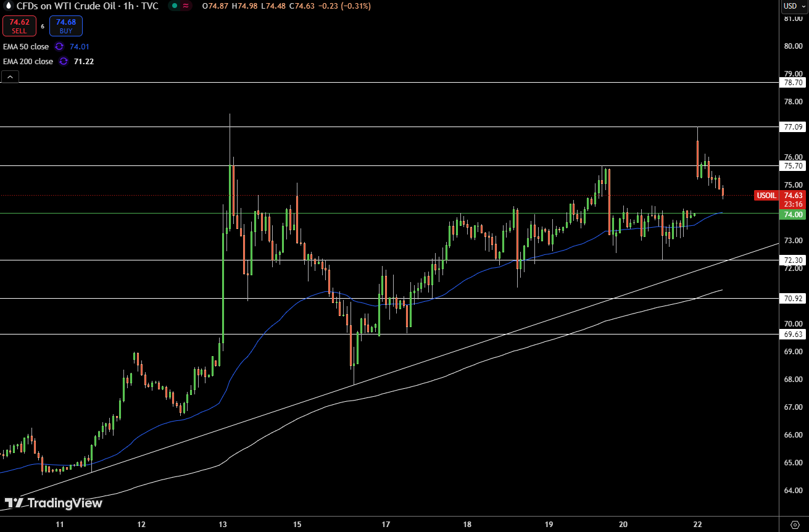Viewport: 809px width, 532px height.
Task: Select the EMA 200 close indicator legend
Action: coord(28,61)
